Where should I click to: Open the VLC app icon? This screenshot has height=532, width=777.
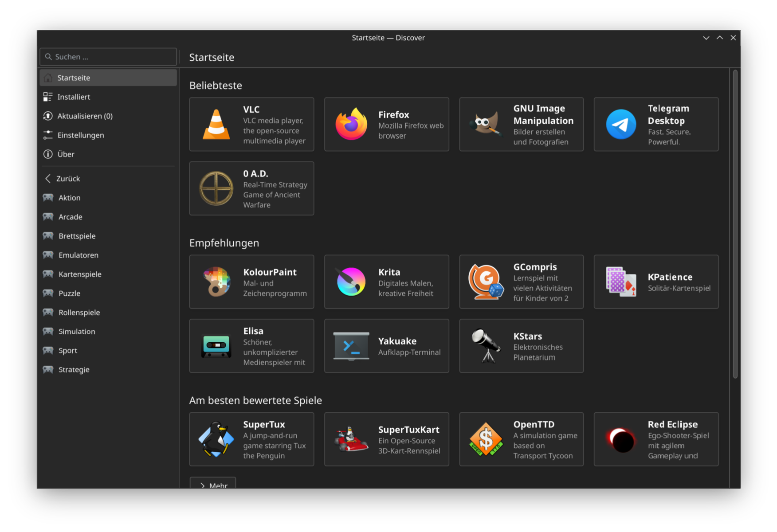(216, 125)
